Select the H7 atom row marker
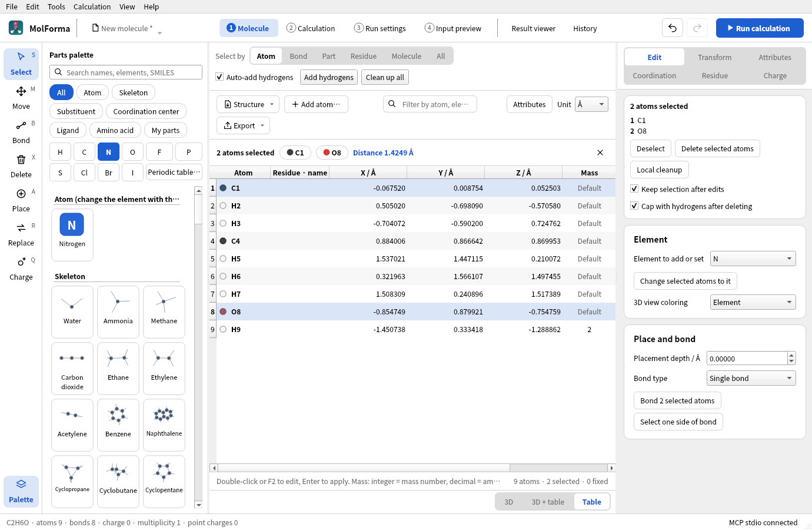 coord(223,294)
